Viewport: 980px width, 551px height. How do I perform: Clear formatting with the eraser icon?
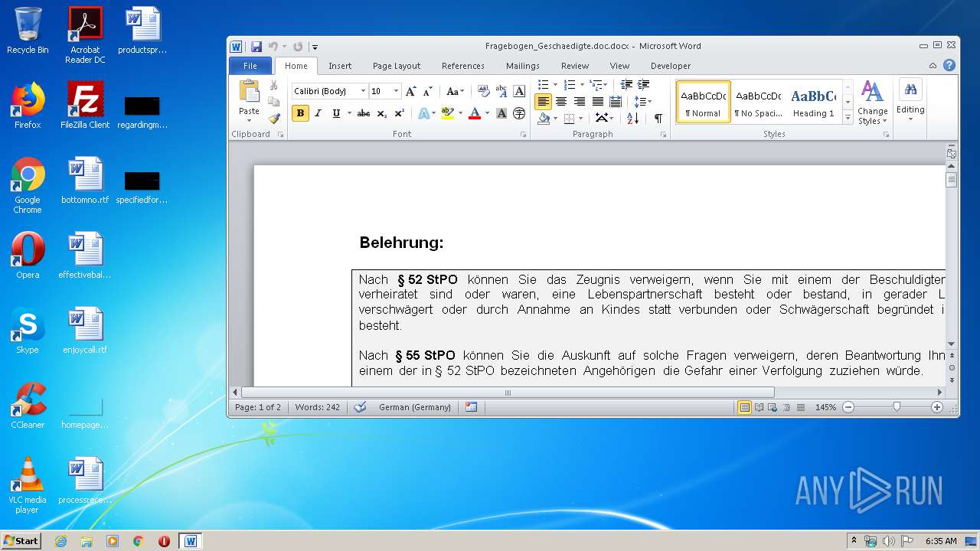click(484, 91)
